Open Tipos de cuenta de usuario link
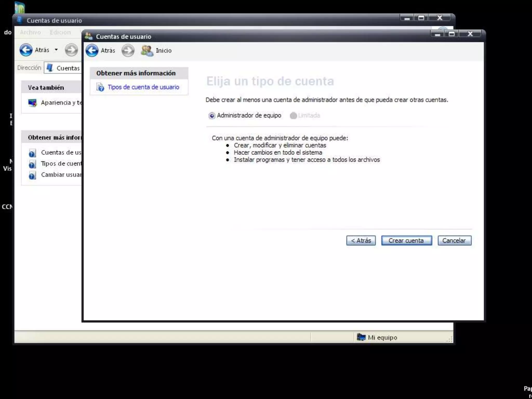Image resolution: width=532 pixels, height=399 pixels. [143, 87]
